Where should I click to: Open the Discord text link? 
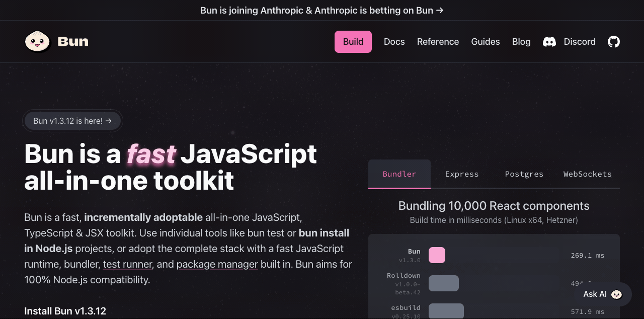pyautogui.click(x=580, y=42)
